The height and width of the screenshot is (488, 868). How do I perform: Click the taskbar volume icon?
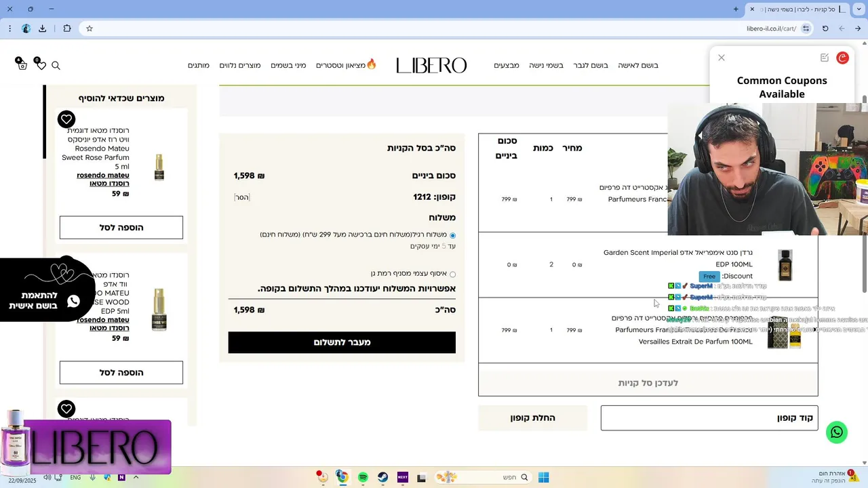(x=47, y=477)
